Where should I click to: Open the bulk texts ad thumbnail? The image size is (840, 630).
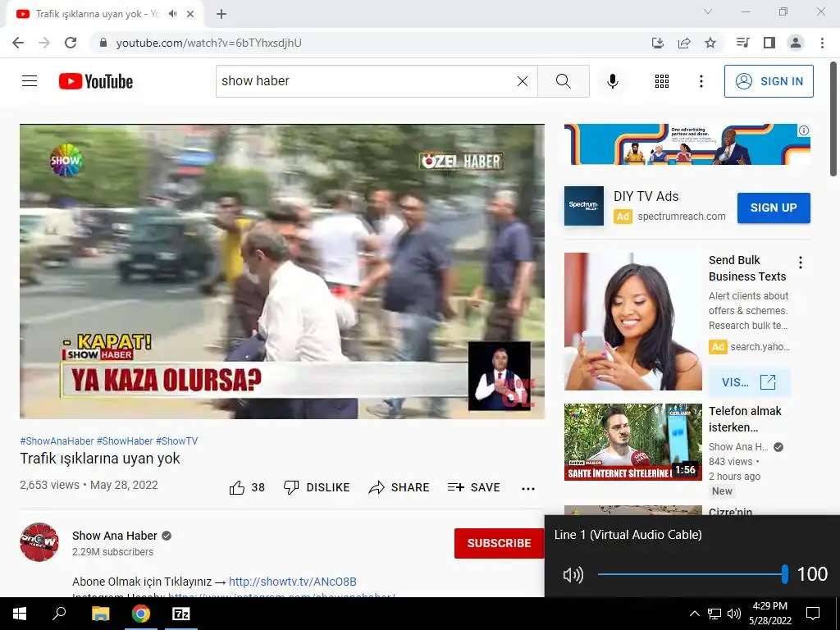tap(632, 322)
